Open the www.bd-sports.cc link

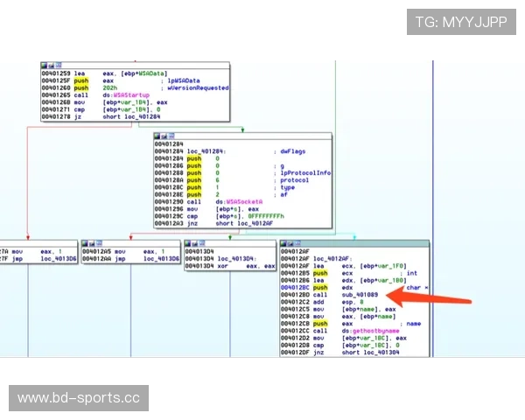(x=79, y=398)
